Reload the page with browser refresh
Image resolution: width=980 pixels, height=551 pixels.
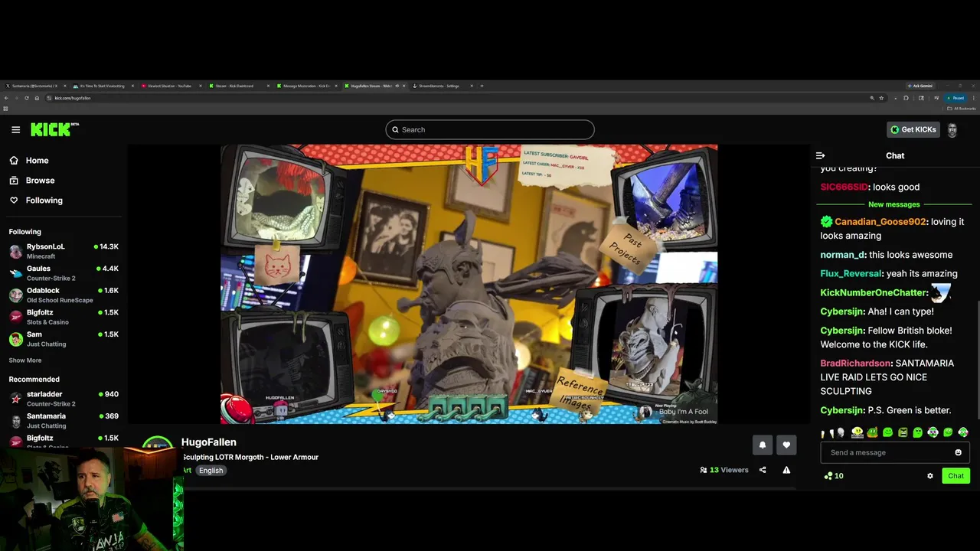coord(27,98)
